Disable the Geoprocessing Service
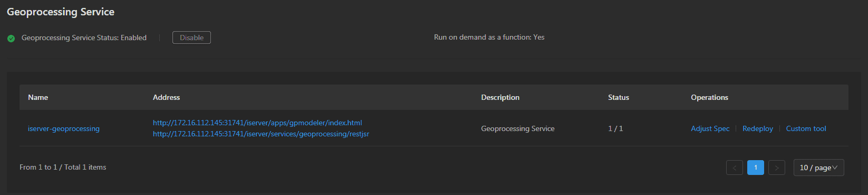The height and width of the screenshot is (195, 868). click(x=191, y=38)
